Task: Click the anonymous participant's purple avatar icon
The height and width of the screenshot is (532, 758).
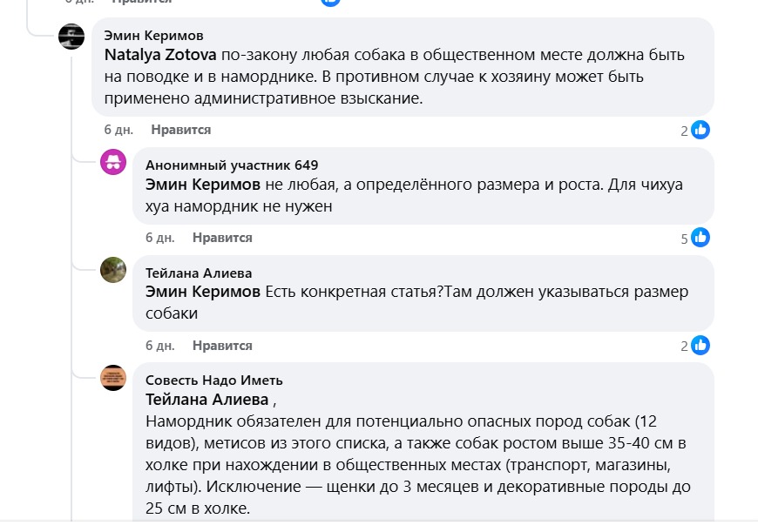Action: (113, 162)
